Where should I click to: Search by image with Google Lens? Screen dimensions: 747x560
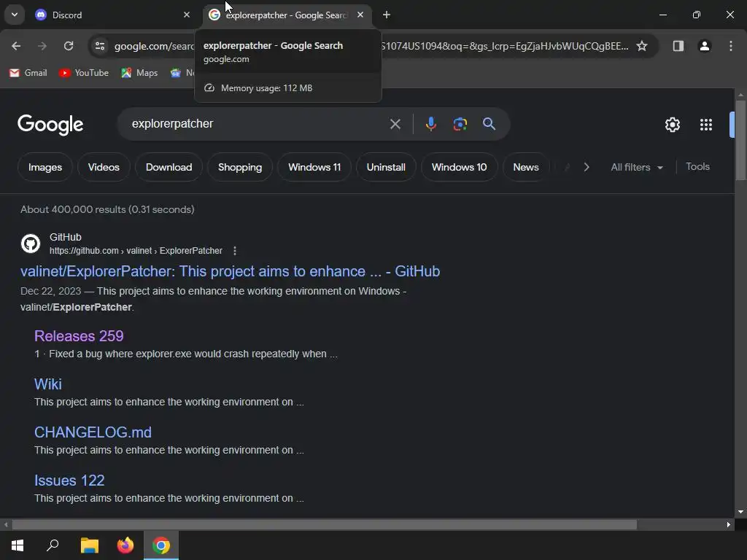(x=460, y=124)
